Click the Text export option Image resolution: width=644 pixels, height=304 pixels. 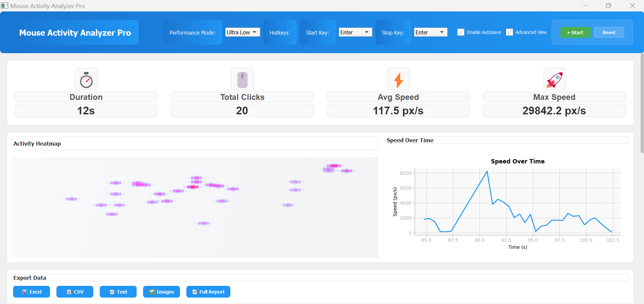[118, 292]
